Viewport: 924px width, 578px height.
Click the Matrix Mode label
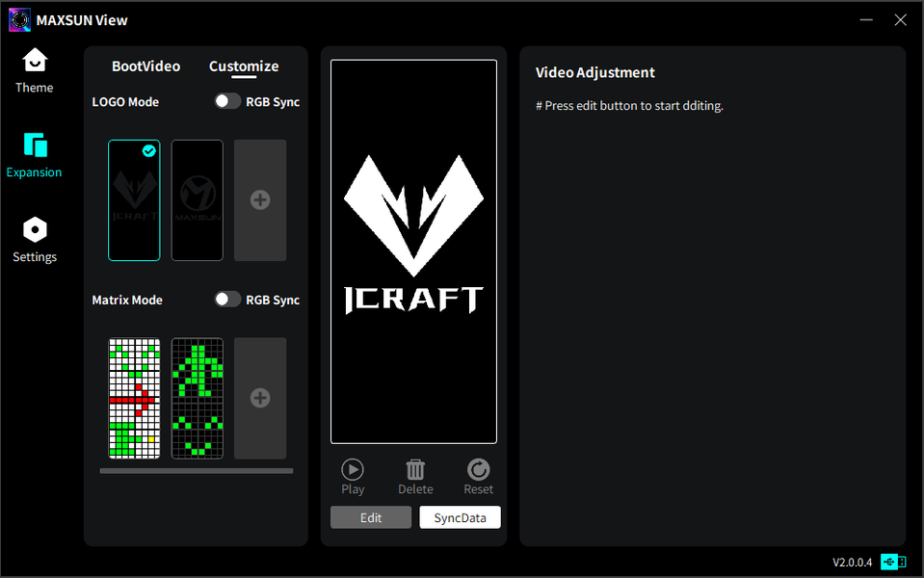click(x=127, y=300)
